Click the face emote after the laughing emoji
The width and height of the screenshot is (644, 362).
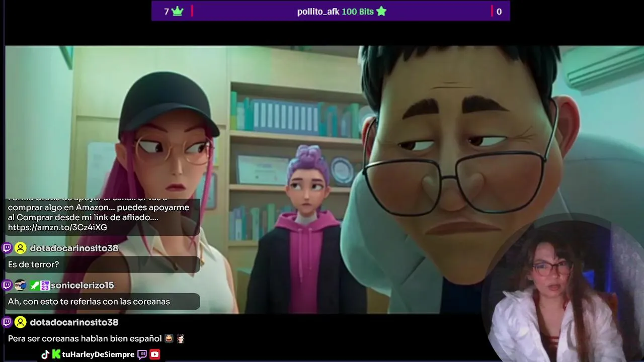pos(181,339)
